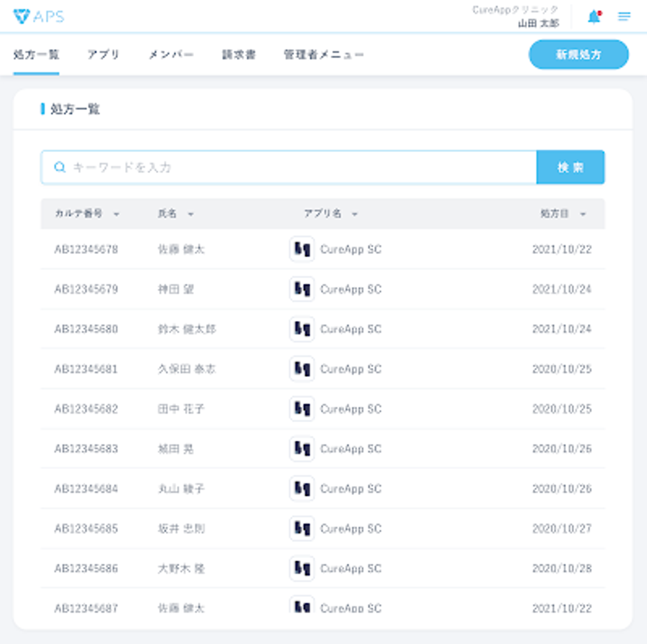The height and width of the screenshot is (644, 647).
Task: Click the 検索 button
Action: (571, 167)
